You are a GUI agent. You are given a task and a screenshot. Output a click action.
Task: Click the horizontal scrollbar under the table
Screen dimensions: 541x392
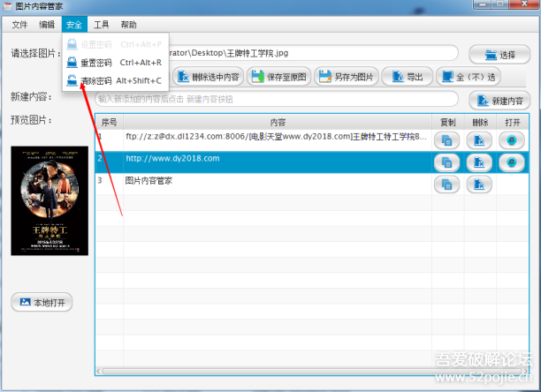tap(311, 372)
